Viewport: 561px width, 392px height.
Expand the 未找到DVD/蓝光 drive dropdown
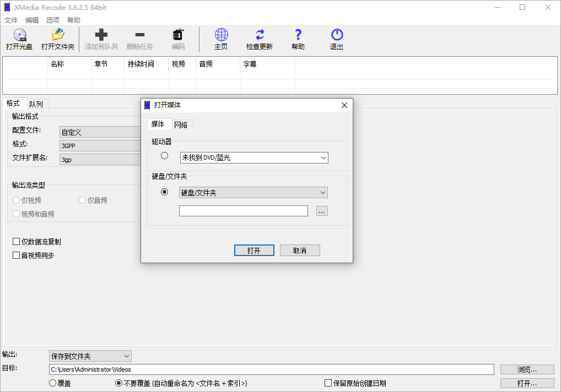(x=253, y=157)
